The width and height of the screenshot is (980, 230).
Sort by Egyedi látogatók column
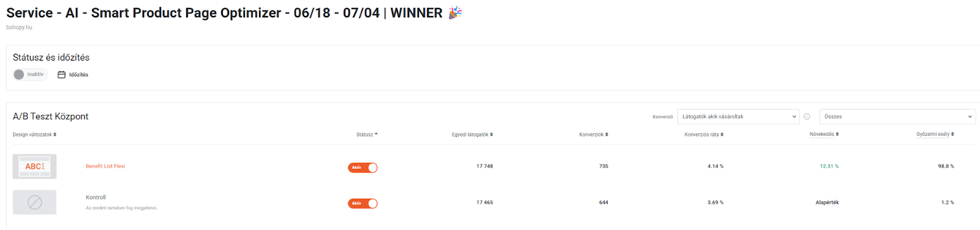coord(472,135)
